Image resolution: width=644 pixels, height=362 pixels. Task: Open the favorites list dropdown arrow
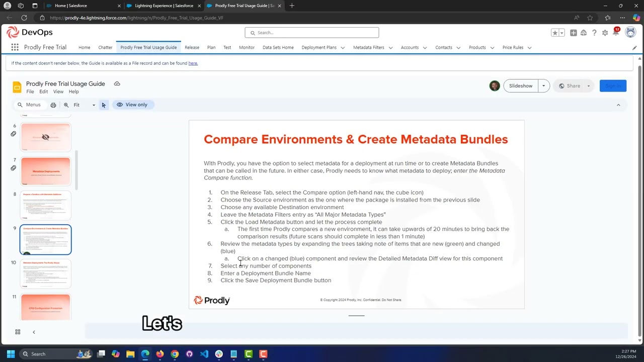[x=561, y=33]
